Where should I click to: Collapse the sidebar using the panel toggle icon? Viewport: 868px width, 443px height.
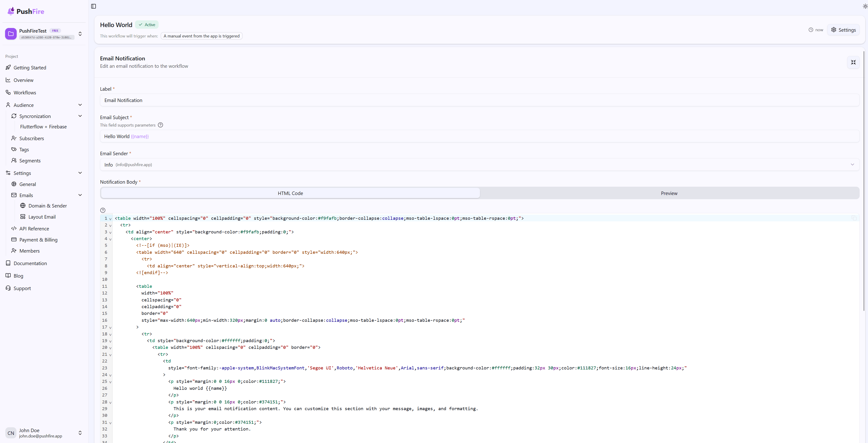(x=93, y=6)
